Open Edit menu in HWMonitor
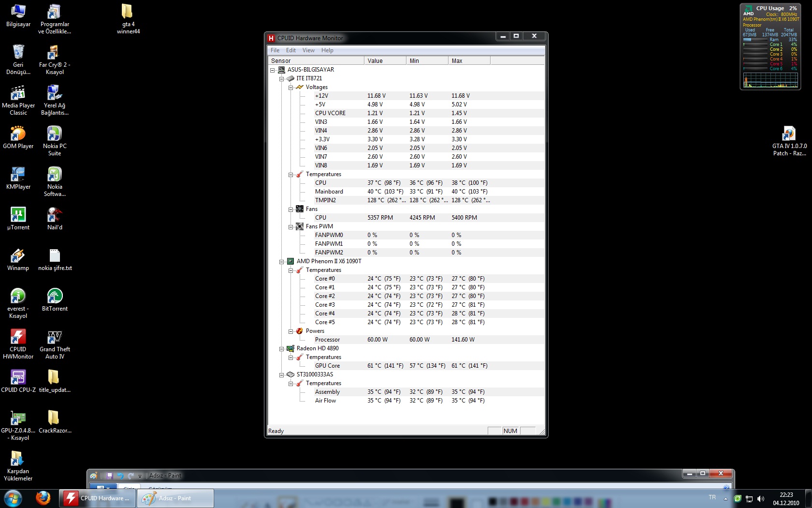This screenshot has width=812, height=508. tap(291, 50)
